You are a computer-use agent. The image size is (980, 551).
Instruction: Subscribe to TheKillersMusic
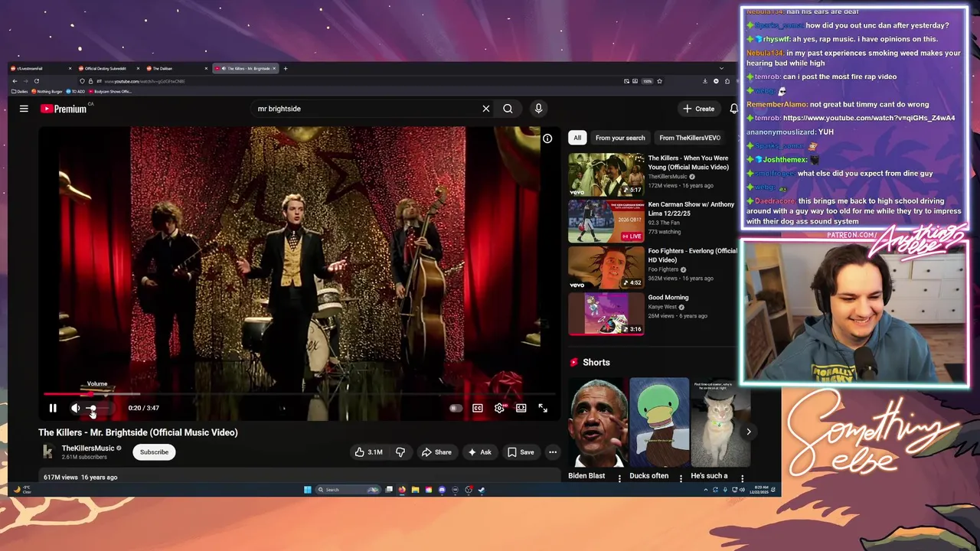(154, 452)
